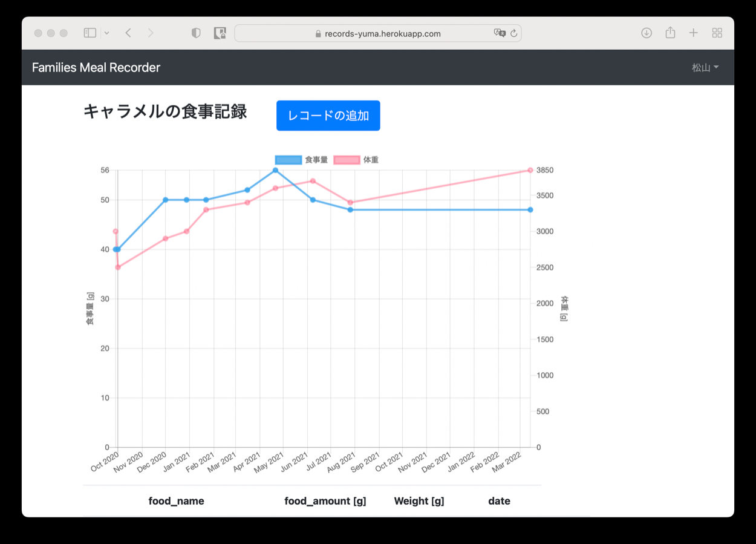Show the tab overview grid
This screenshot has width=756, height=544.
[x=717, y=33]
